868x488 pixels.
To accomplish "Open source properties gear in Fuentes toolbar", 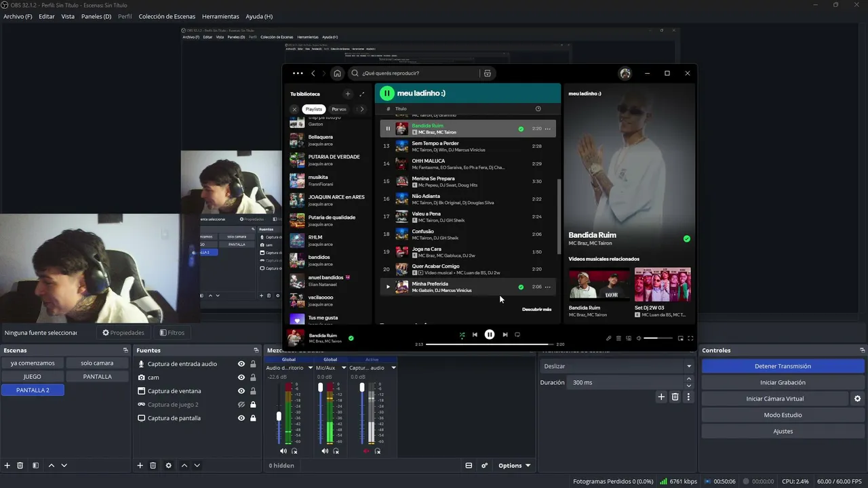I will coord(169,466).
